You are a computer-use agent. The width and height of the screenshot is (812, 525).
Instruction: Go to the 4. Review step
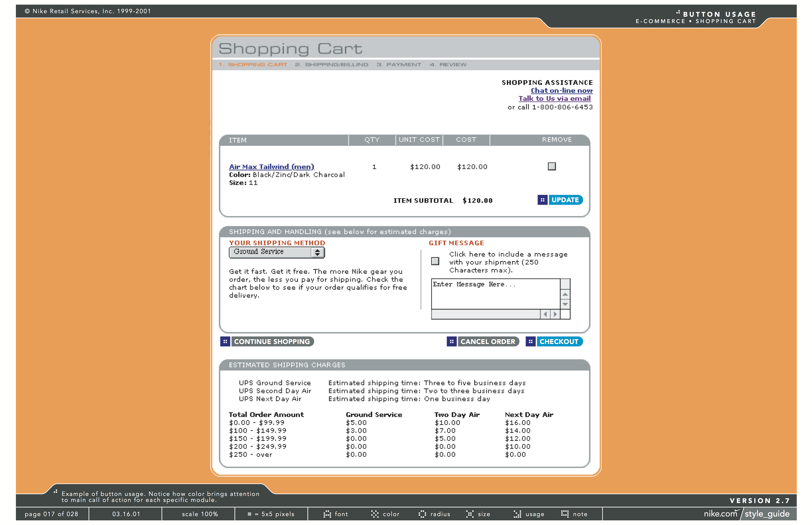(448, 64)
